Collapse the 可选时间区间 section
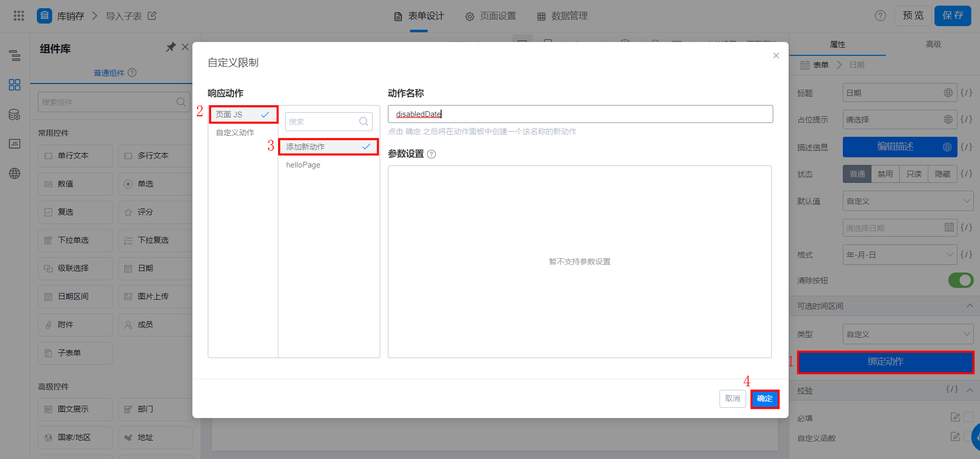This screenshot has width=980, height=459. click(969, 306)
